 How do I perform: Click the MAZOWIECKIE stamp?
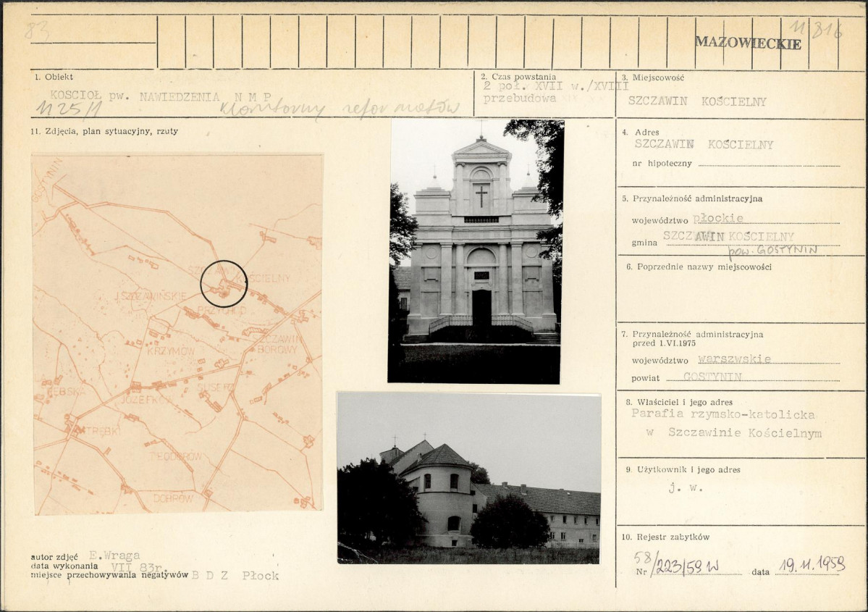click(x=748, y=43)
